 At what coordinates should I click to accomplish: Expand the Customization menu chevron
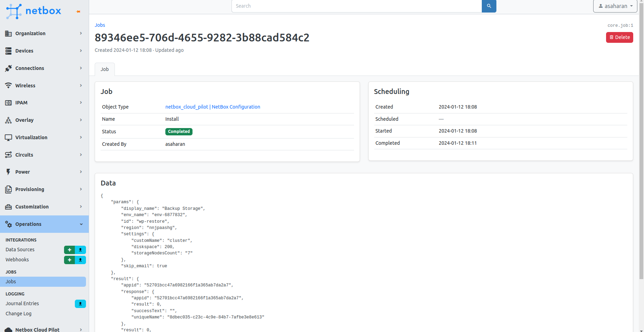(x=81, y=207)
